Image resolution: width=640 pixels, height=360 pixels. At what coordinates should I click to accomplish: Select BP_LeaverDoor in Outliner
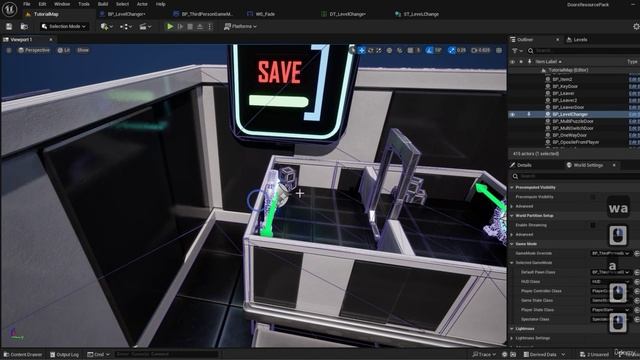(x=569, y=107)
